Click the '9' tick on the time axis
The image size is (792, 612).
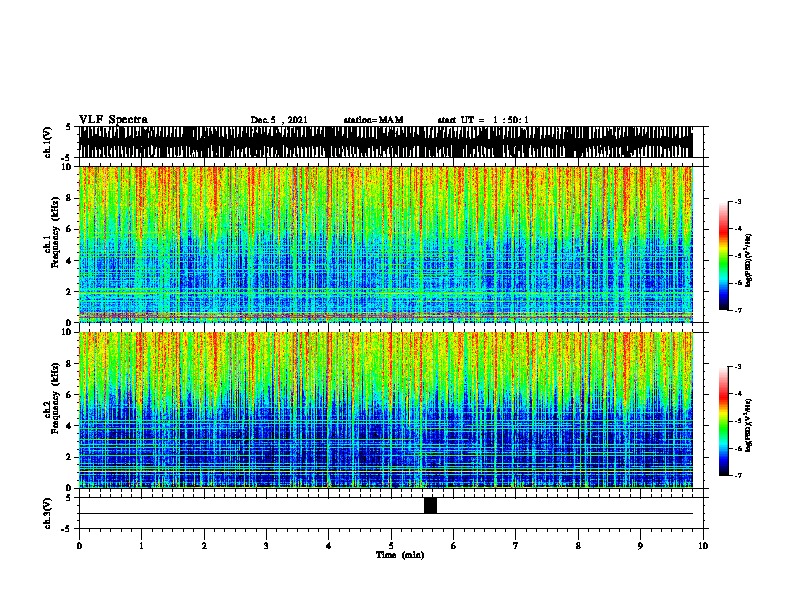click(x=640, y=546)
